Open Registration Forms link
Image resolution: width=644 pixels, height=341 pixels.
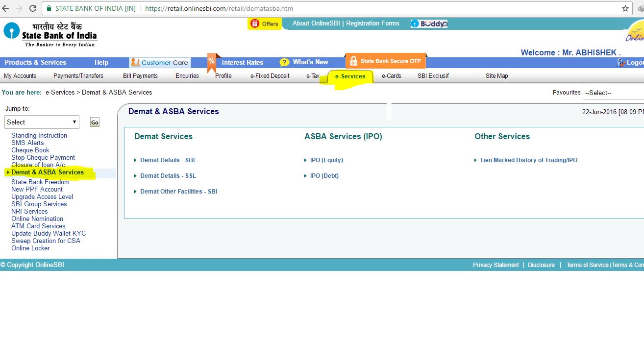pyautogui.click(x=372, y=23)
